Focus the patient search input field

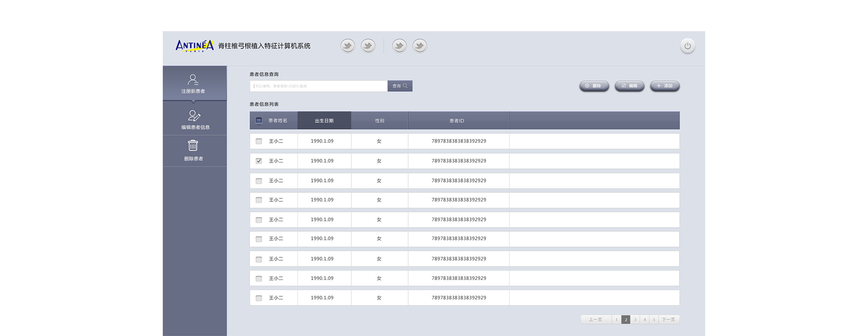[x=318, y=86]
